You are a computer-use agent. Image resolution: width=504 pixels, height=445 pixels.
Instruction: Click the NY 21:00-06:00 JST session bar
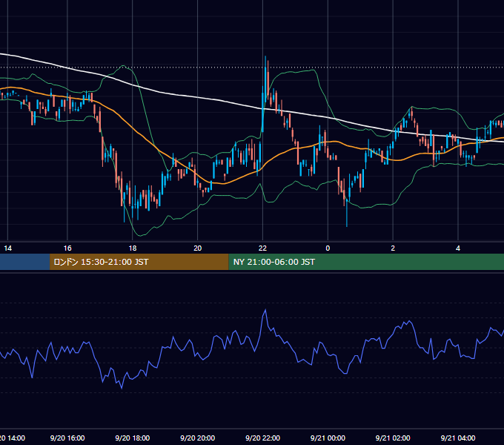[366, 262]
